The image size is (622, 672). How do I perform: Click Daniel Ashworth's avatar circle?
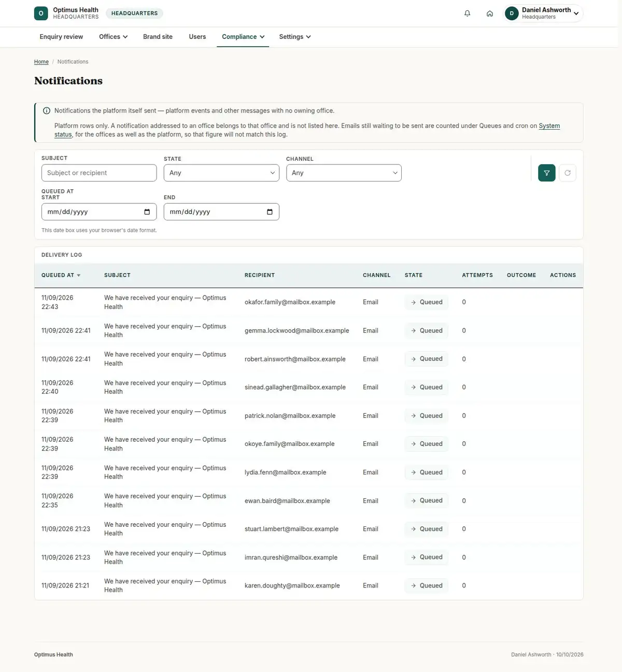click(x=512, y=13)
